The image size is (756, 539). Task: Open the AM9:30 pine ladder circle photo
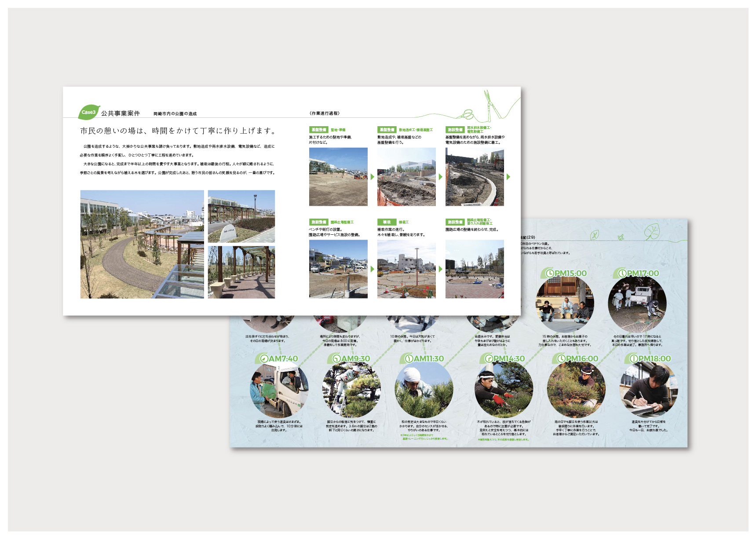click(352, 389)
